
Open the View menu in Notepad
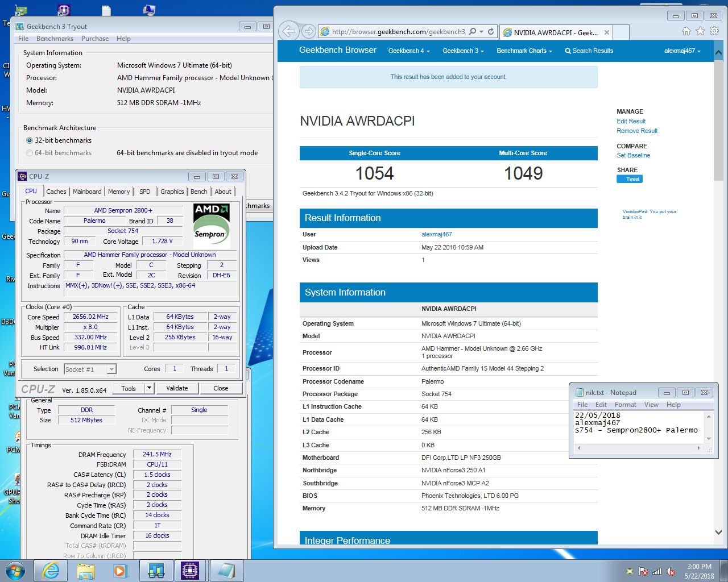(x=651, y=405)
